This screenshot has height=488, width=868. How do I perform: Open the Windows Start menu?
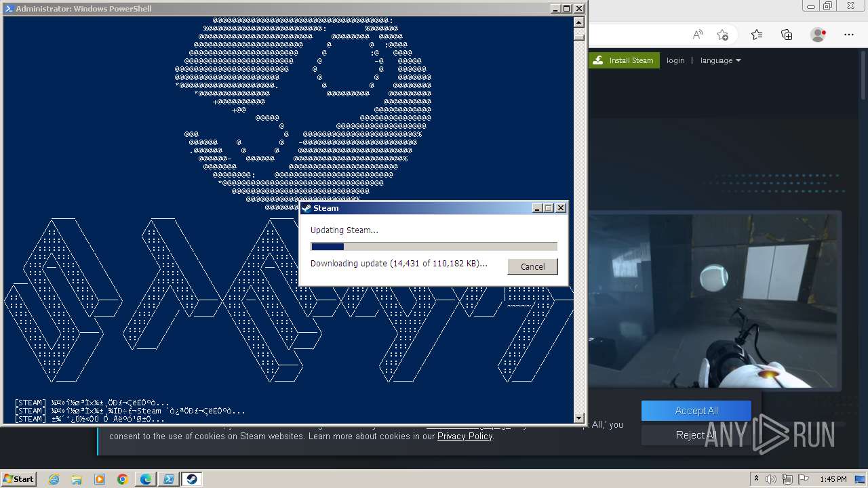(18, 479)
